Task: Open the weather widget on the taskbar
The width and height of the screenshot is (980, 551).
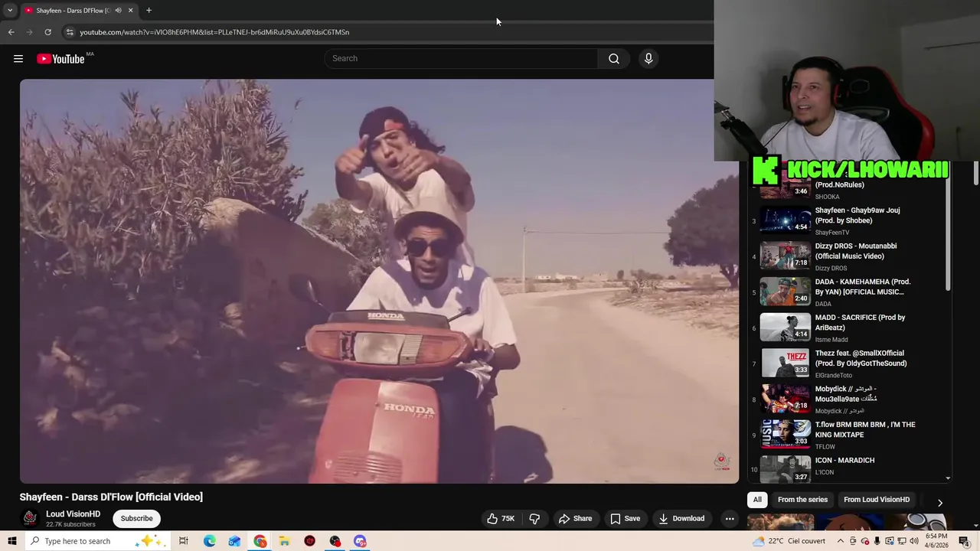Action: click(x=789, y=541)
